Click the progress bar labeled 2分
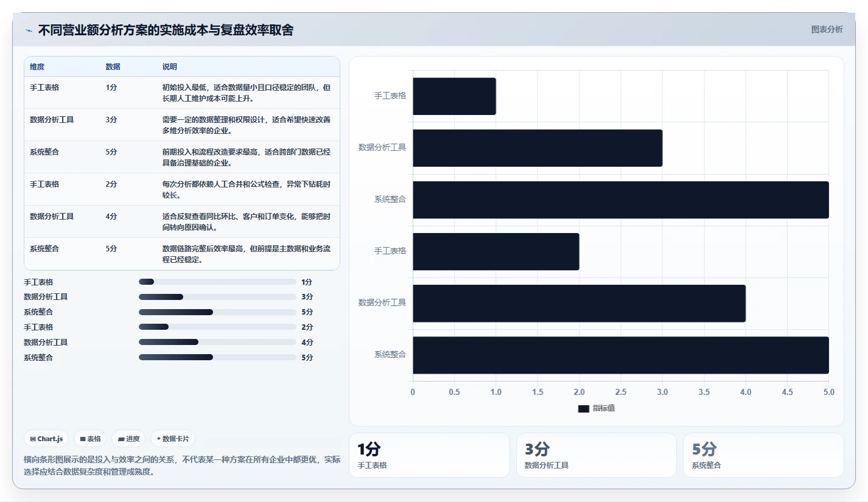The image size is (868, 502). tap(217, 327)
